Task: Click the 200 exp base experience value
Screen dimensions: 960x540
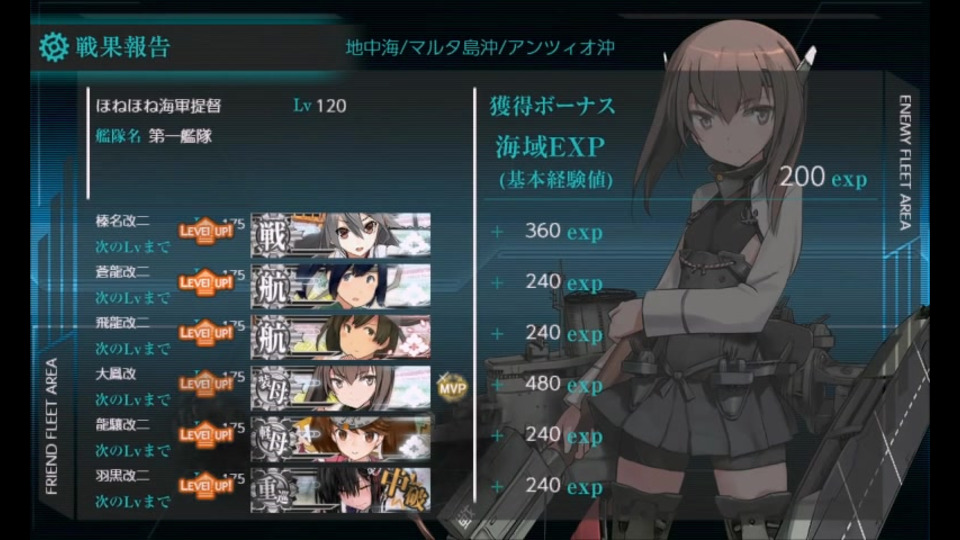Action: pyautogui.click(x=823, y=178)
